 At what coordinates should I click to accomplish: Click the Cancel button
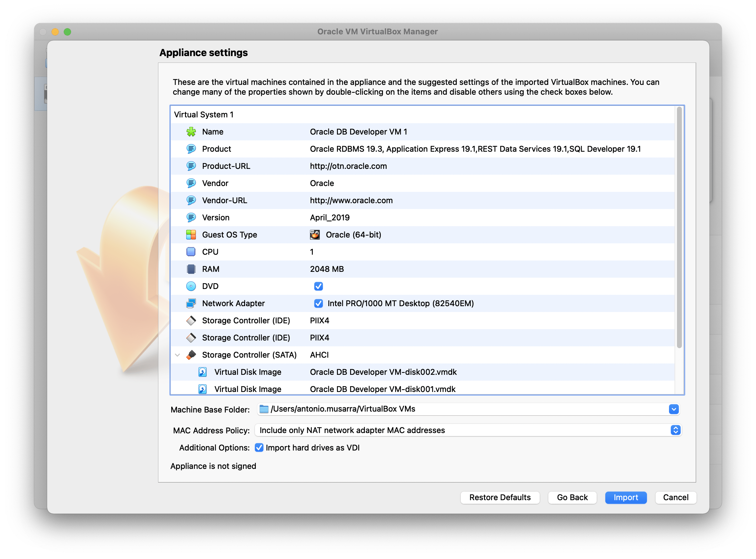(675, 497)
